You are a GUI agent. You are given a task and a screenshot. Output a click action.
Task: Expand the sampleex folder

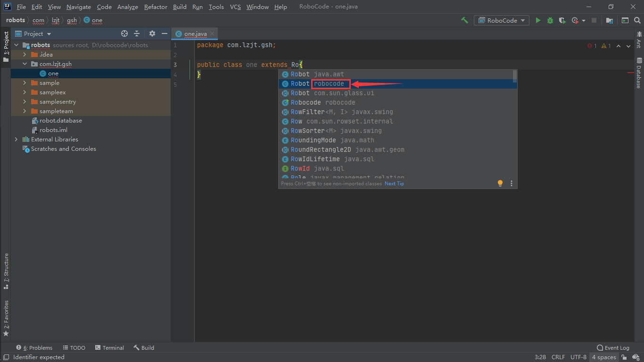(25, 92)
